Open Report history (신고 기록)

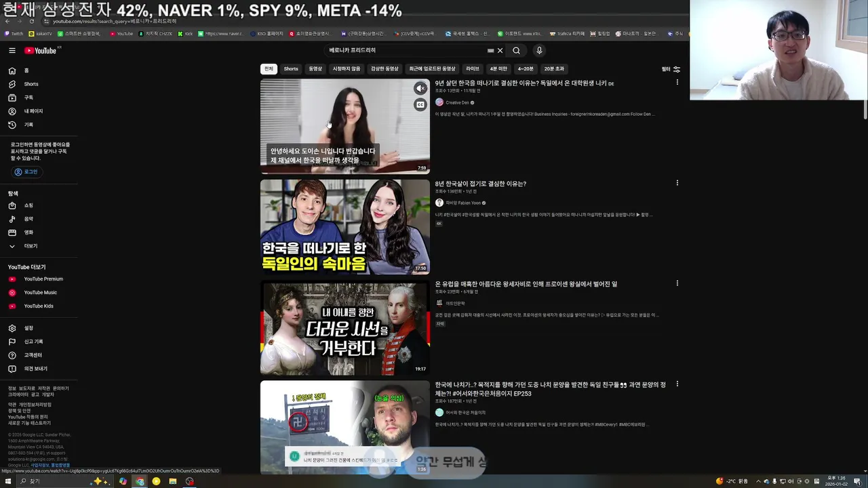pos(39,342)
